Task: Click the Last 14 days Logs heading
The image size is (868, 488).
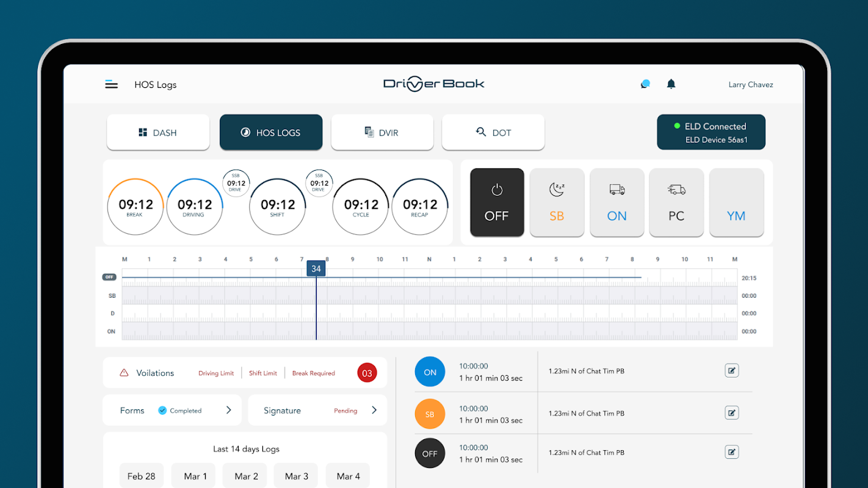Action: pyautogui.click(x=246, y=449)
